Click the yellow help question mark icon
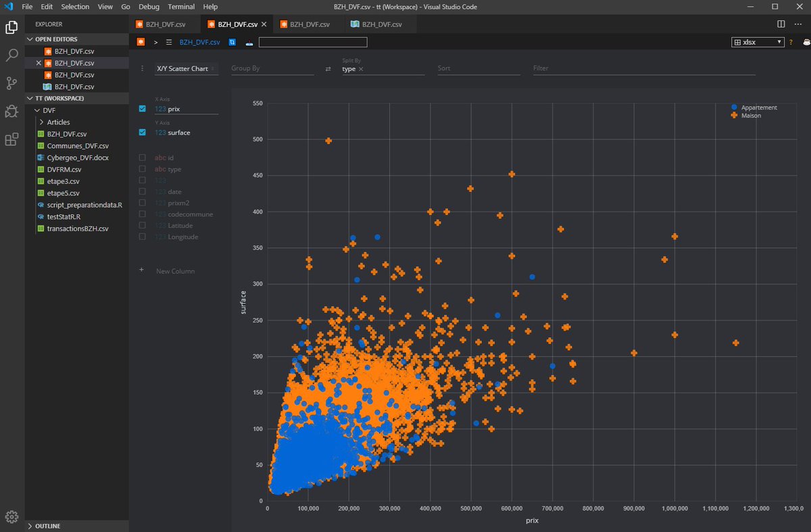The width and height of the screenshot is (811, 532). point(791,42)
